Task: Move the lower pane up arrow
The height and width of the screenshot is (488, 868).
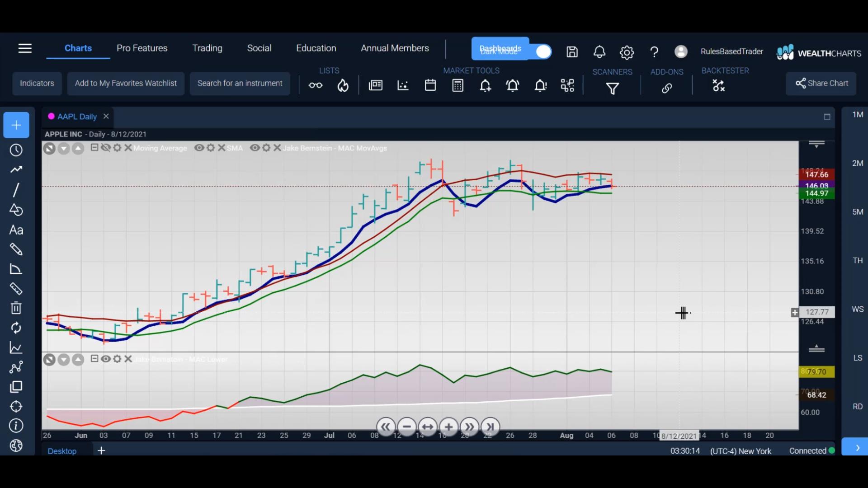Action: (x=78, y=360)
